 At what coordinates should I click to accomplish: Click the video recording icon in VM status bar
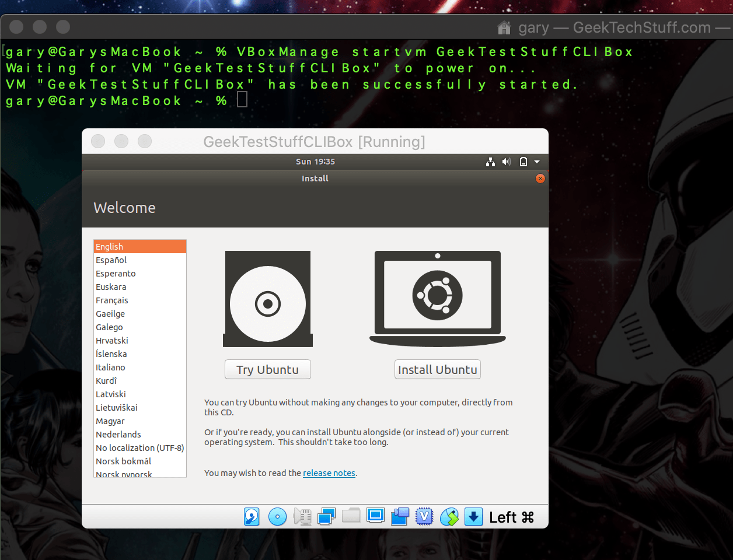pos(400,516)
